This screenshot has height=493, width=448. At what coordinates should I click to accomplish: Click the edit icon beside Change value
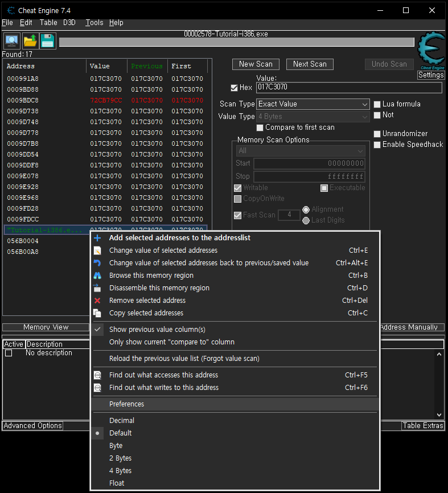97,250
